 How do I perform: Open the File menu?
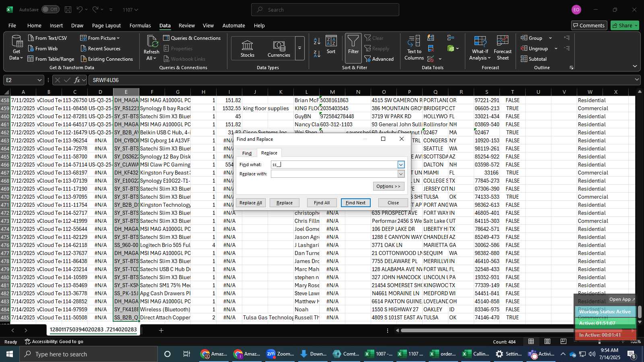12,25
